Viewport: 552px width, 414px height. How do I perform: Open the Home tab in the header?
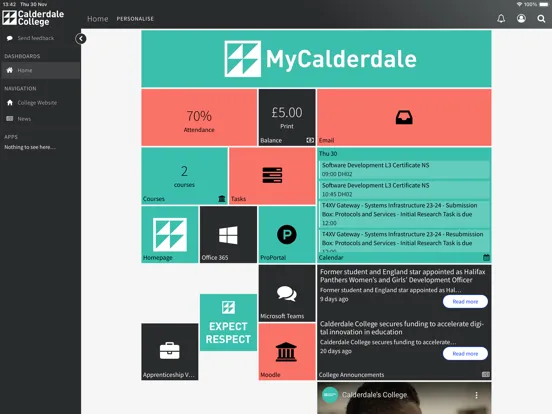pos(98,19)
